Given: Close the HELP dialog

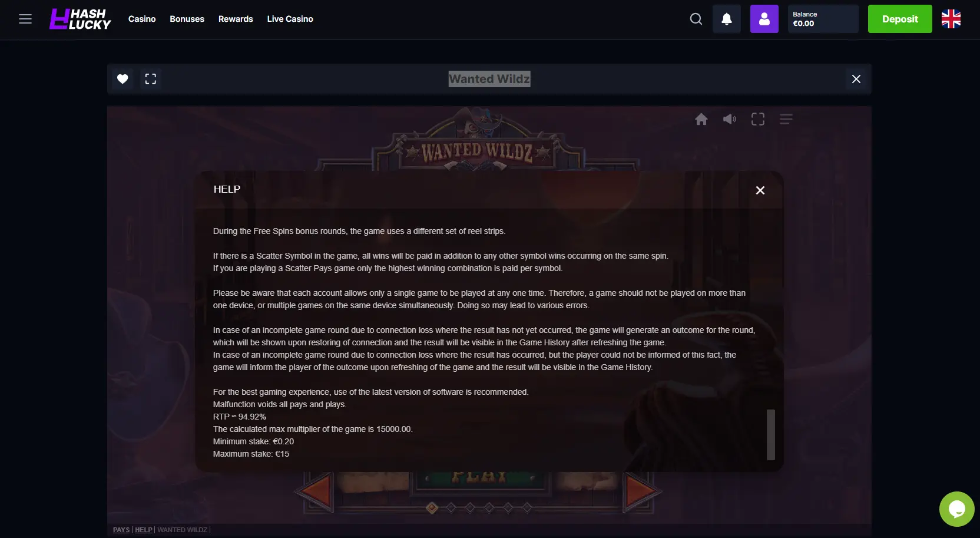Looking at the screenshot, I should 760,190.
